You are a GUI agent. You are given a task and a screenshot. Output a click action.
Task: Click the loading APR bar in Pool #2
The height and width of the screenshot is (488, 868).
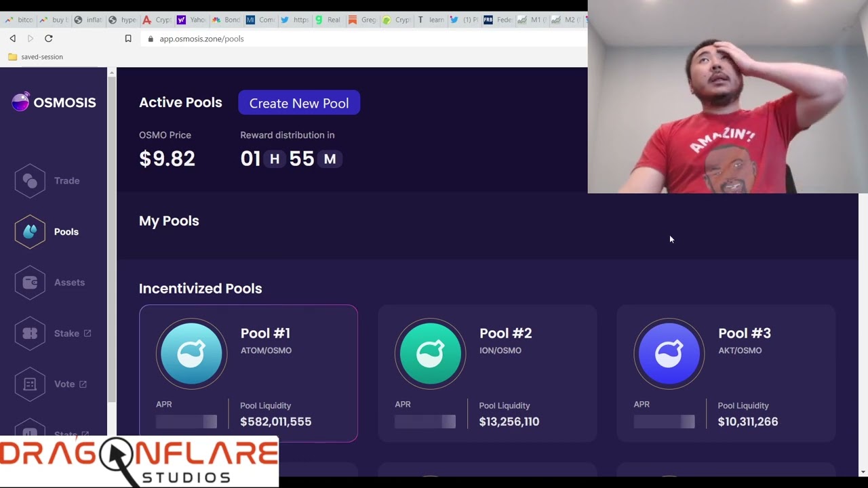(x=425, y=422)
